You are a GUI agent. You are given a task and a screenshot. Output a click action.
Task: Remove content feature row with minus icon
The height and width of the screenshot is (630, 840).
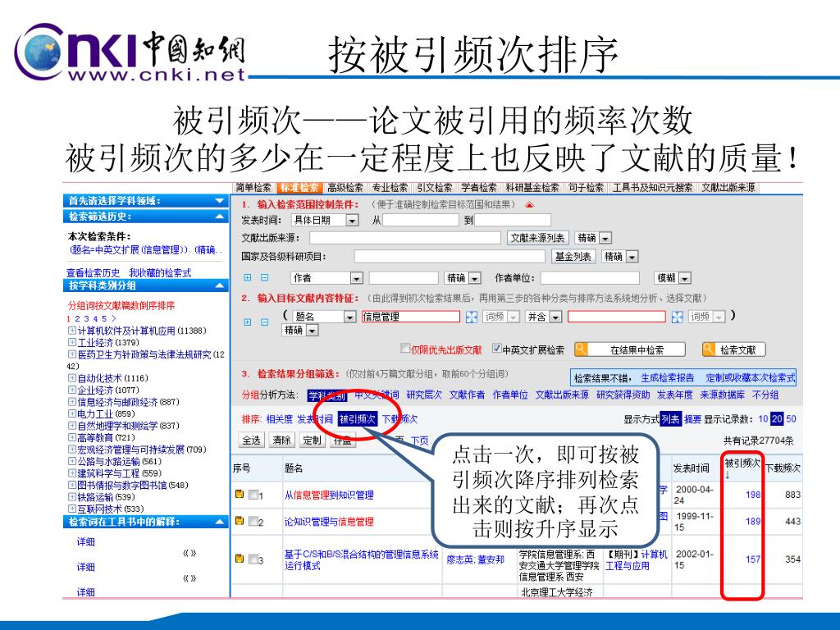(265, 322)
